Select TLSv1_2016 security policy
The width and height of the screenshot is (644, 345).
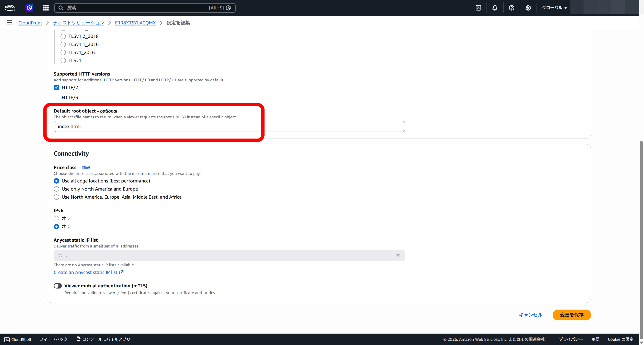click(x=63, y=52)
